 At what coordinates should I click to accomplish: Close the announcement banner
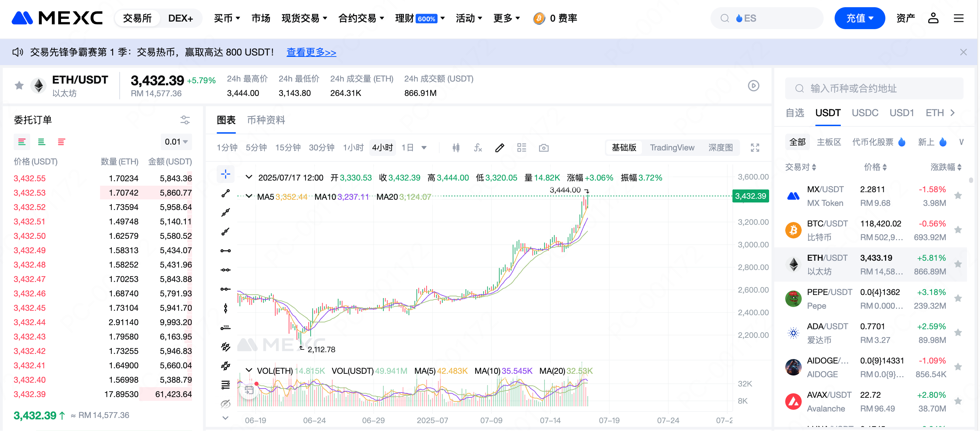[963, 52]
